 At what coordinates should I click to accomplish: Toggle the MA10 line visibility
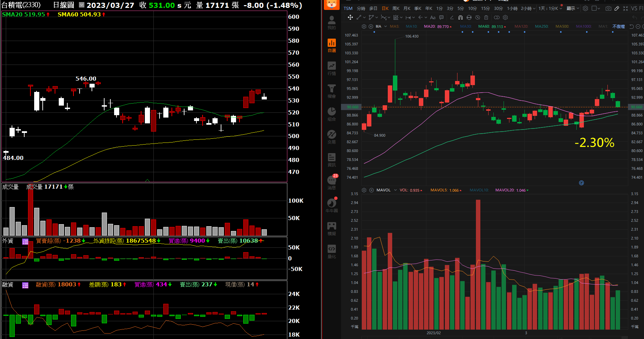coord(411,26)
